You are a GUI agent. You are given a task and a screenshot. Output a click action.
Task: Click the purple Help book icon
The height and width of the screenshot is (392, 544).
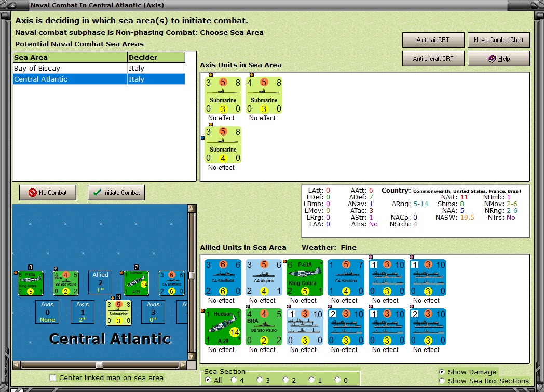pyautogui.click(x=492, y=59)
